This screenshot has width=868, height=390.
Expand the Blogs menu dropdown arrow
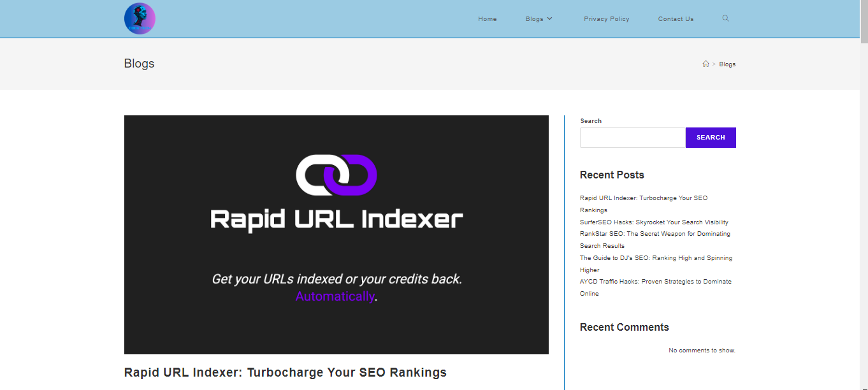pos(549,18)
